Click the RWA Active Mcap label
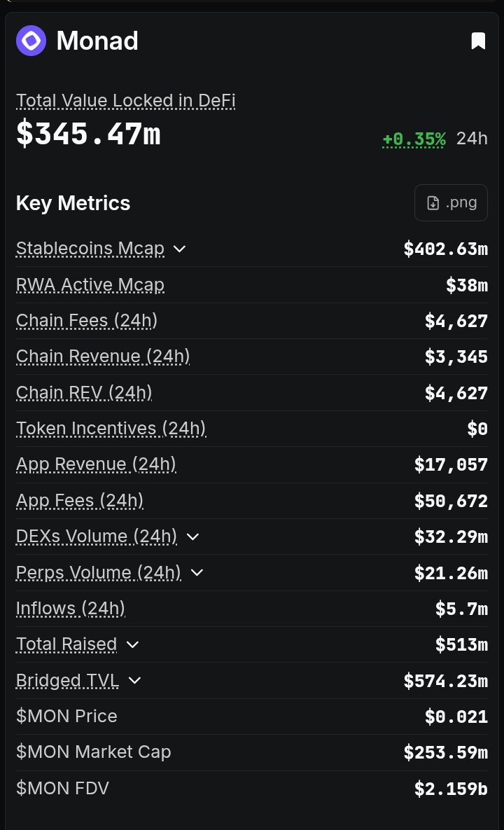This screenshot has width=504, height=830. coord(90,285)
